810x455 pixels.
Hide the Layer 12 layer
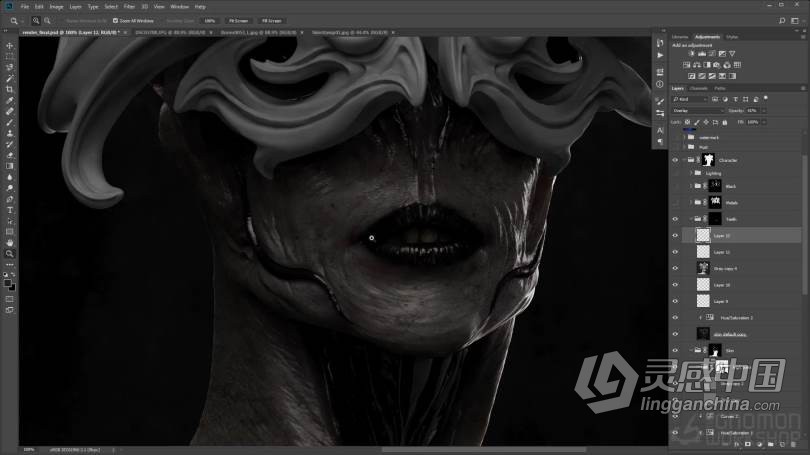pyautogui.click(x=675, y=236)
